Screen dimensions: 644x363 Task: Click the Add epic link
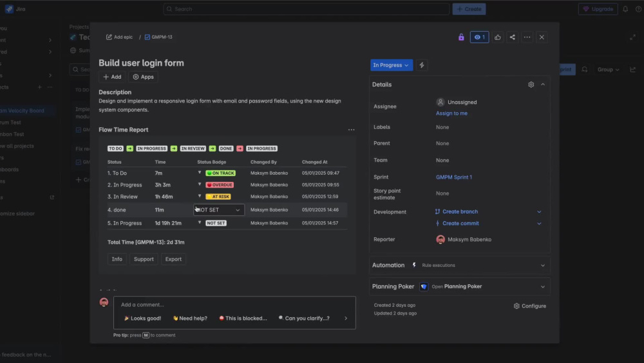pyautogui.click(x=120, y=37)
